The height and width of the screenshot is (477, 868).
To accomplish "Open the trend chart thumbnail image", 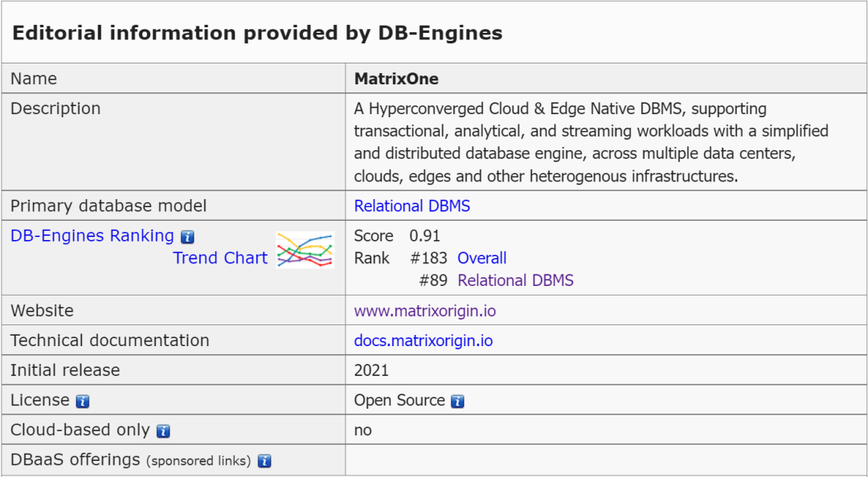I will [x=305, y=250].
